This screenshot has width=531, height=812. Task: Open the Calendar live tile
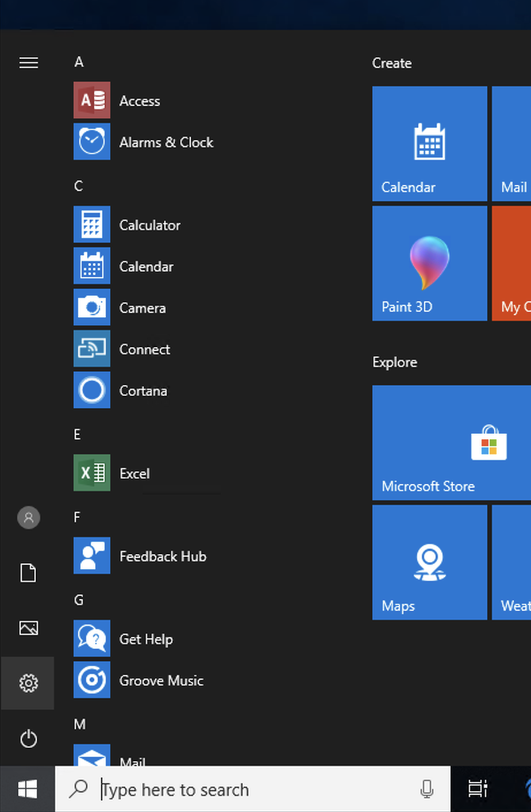[430, 144]
